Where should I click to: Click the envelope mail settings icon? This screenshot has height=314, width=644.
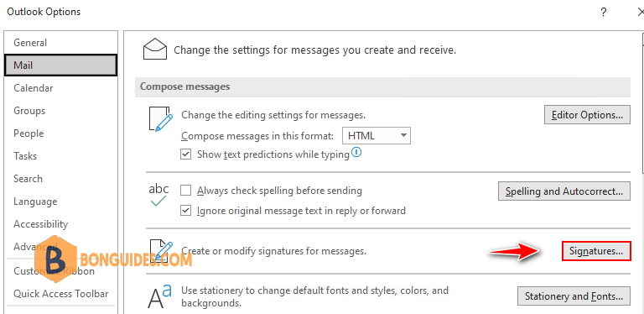coord(155,50)
